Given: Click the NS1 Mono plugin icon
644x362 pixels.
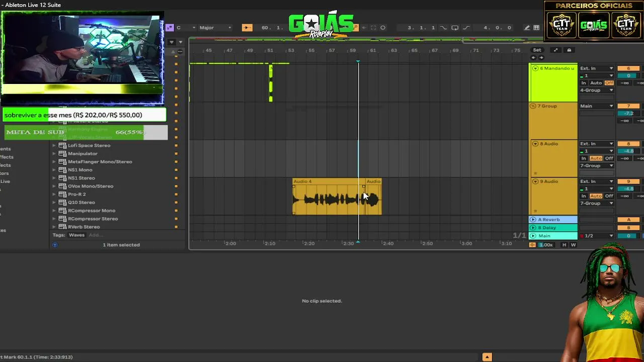Looking at the screenshot, I should coord(62,170).
